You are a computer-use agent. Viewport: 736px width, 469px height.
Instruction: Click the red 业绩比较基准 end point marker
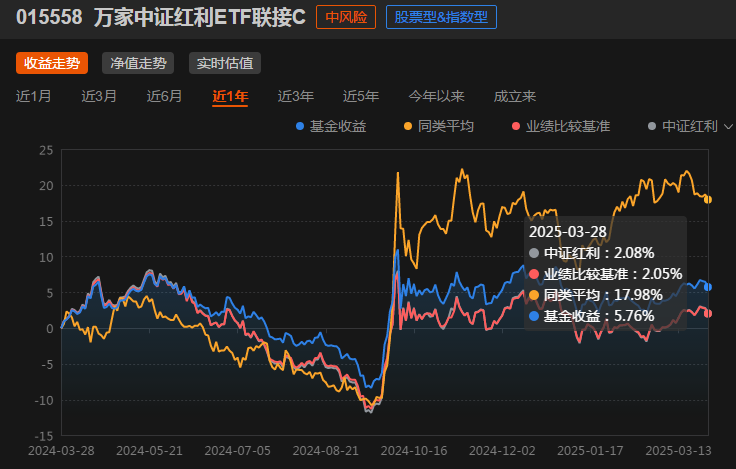point(708,313)
